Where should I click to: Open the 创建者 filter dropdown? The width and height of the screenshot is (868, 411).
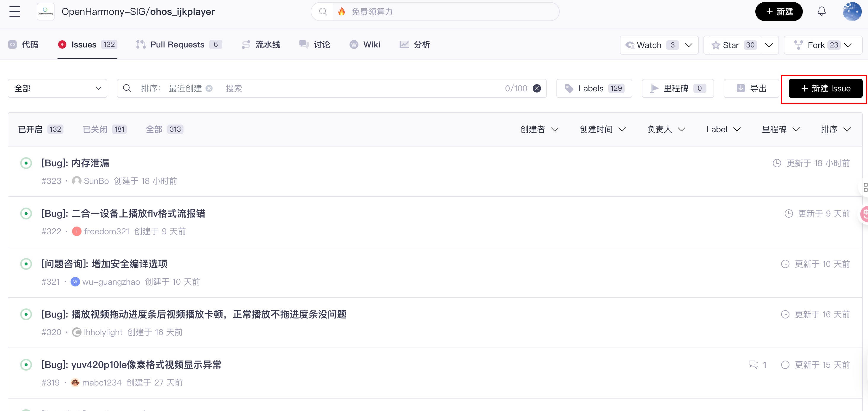point(539,129)
